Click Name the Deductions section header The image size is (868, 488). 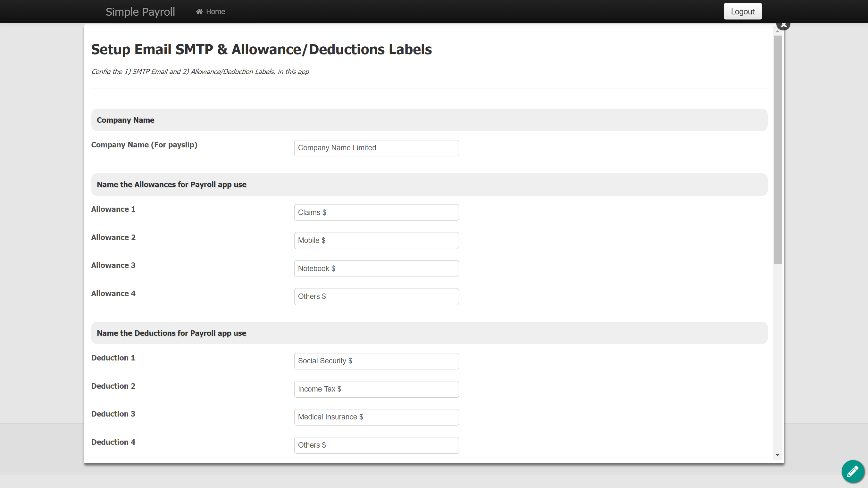tap(429, 333)
